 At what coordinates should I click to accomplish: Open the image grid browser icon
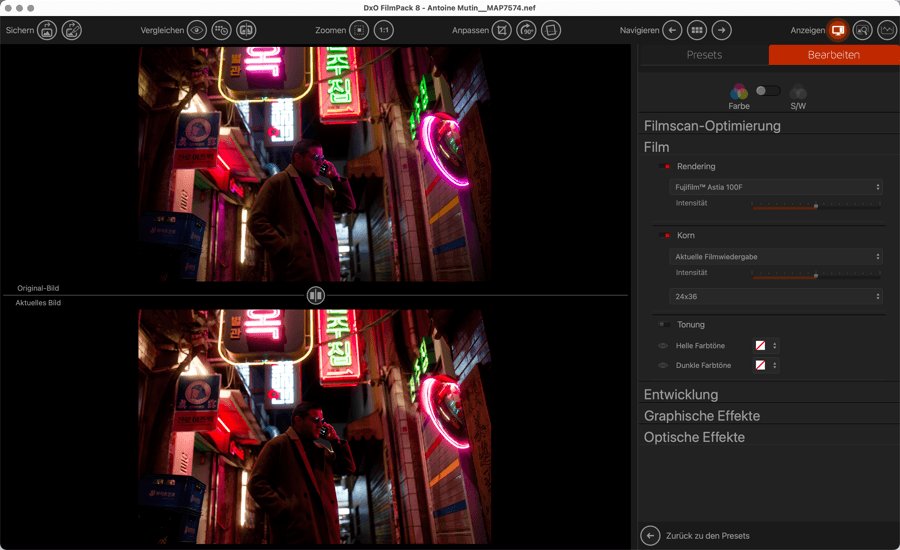pos(697,30)
